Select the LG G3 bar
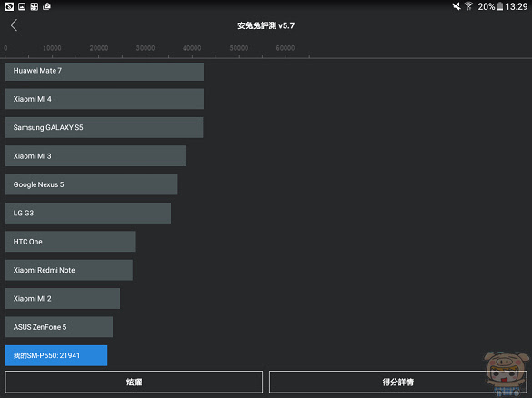This screenshot has width=532, height=398. coord(88,213)
